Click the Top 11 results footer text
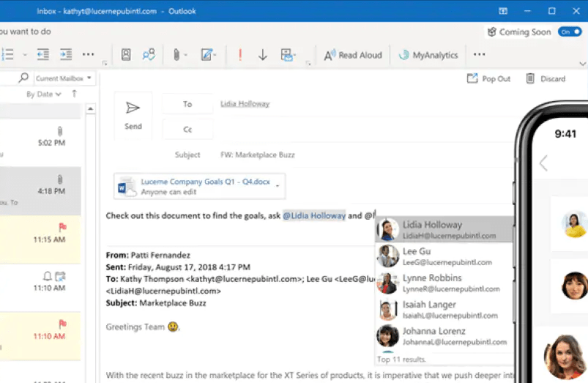This screenshot has height=383, width=588. pyautogui.click(x=401, y=360)
